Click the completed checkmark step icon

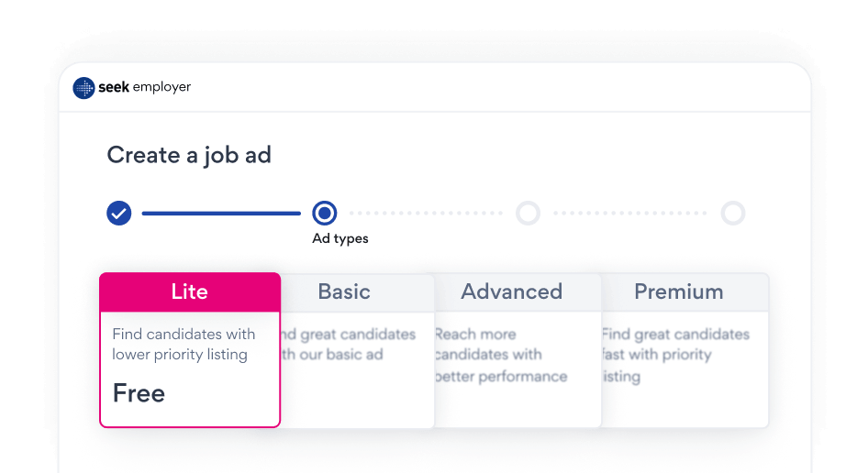click(119, 214)
